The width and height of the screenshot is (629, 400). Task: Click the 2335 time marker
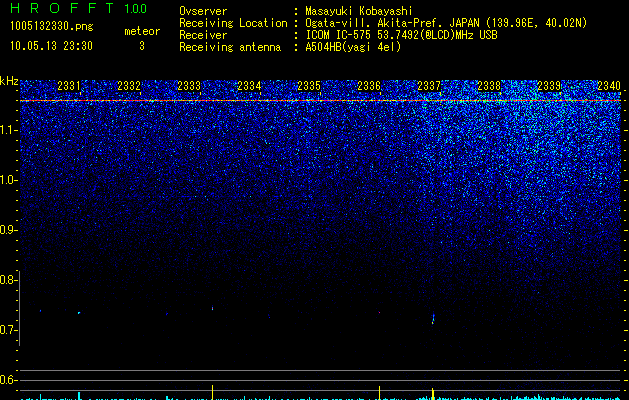[x=309, y=86]
